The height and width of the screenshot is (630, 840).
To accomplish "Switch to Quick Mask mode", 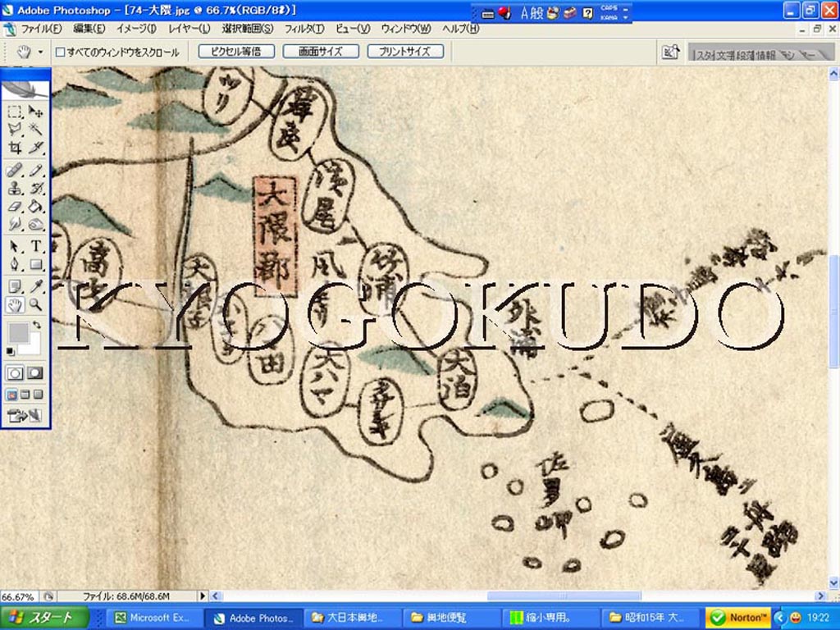I will pos(35,373).
